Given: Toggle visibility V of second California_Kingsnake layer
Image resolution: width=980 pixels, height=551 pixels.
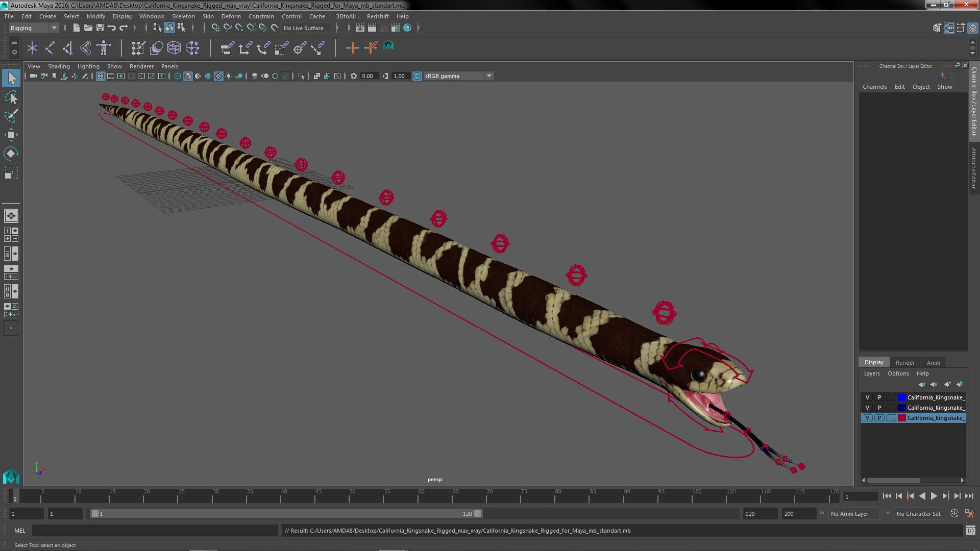Looking at the screenshot, I should (867, 408).
